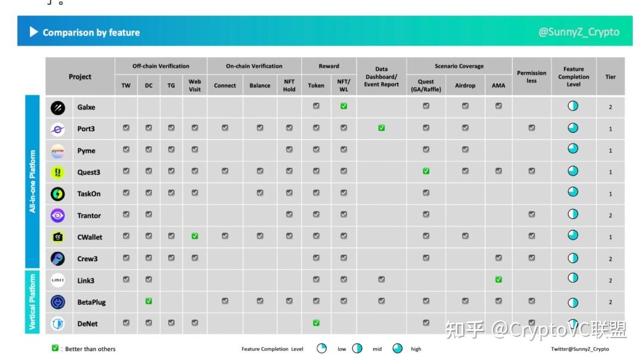This screenshot has width=644, height=359.
Task: Click the Web Visit sub-header
Action: pyautogui.click(x=195, y=85)
